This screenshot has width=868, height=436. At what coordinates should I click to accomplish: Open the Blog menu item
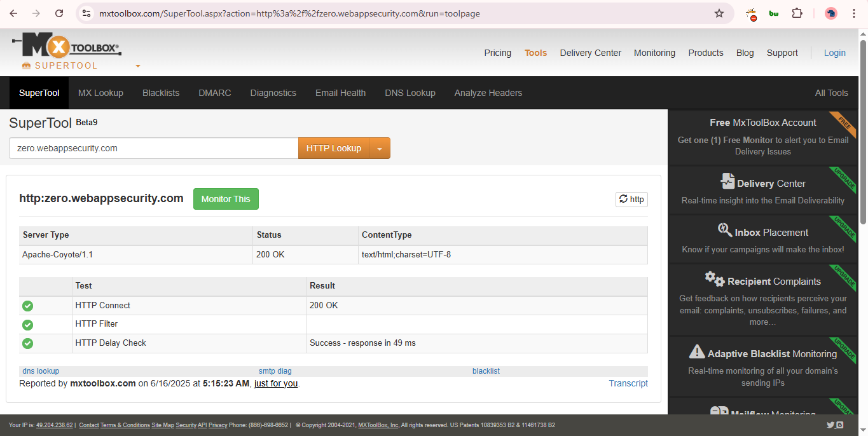pos(745,53)
